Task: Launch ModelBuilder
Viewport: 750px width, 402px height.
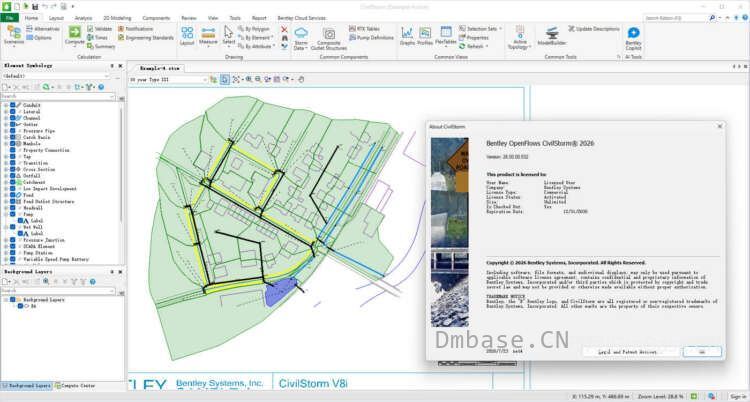Action: [551, 36]
